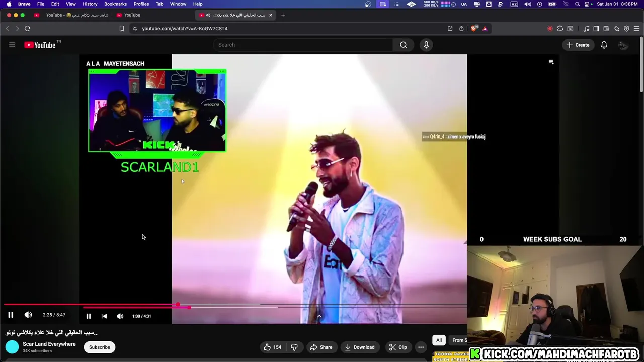This screenshot has width=644, height=362.
Task: Clip the video
Action: (397, 347)
